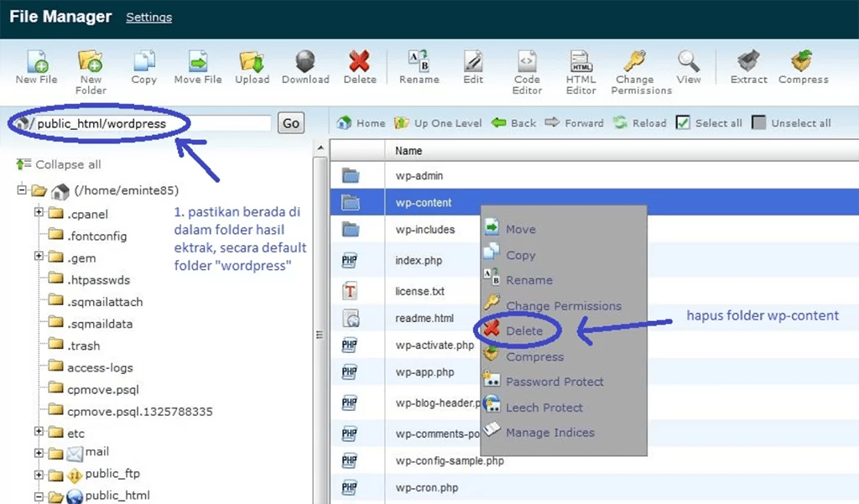
Task: Choose Move from context menu
Action: pos(510,229)
